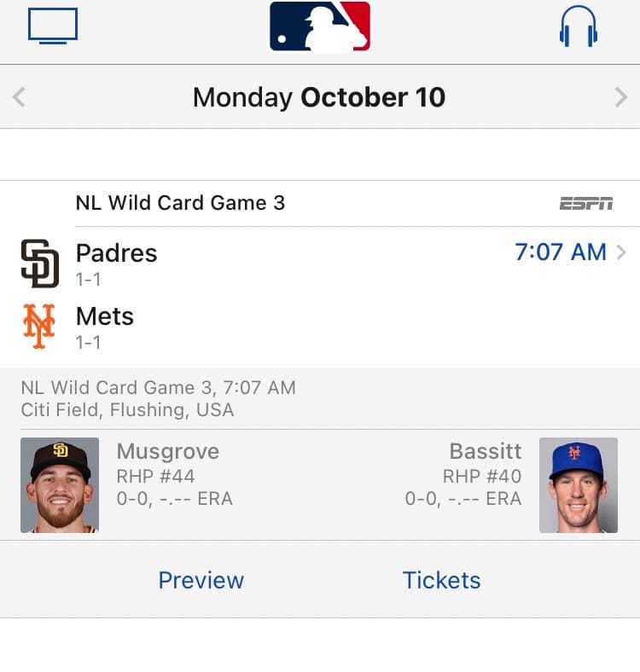Tap Musgrove's player photo
This screenshot has height=672, width=640.
coord(60,485)
